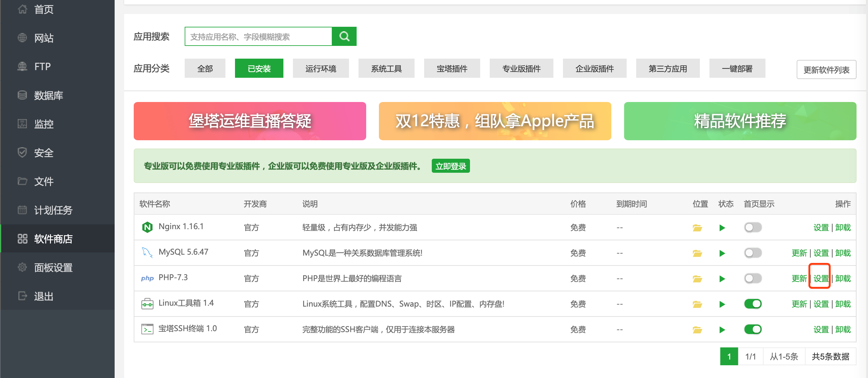Image resolution: width=868 pixels, height=378 pixels.
Task: Click the 宝塔SSH终端 1.0 software name
Action: click(x=188, y=328)
